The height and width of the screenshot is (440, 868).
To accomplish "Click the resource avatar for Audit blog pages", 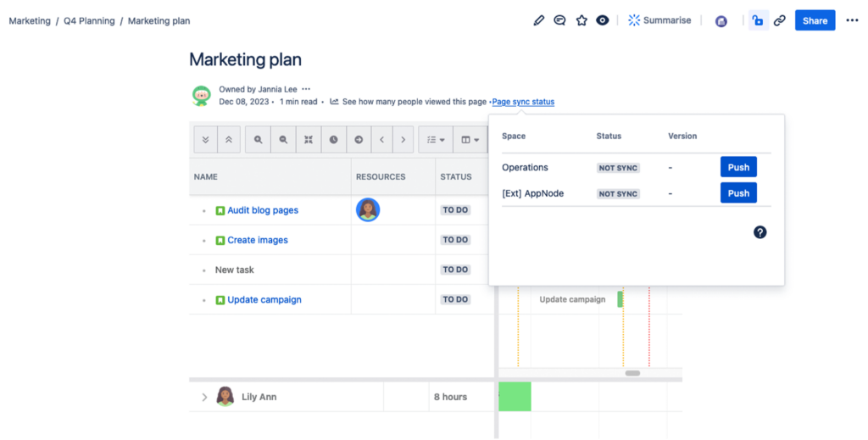I will [368, 209].
